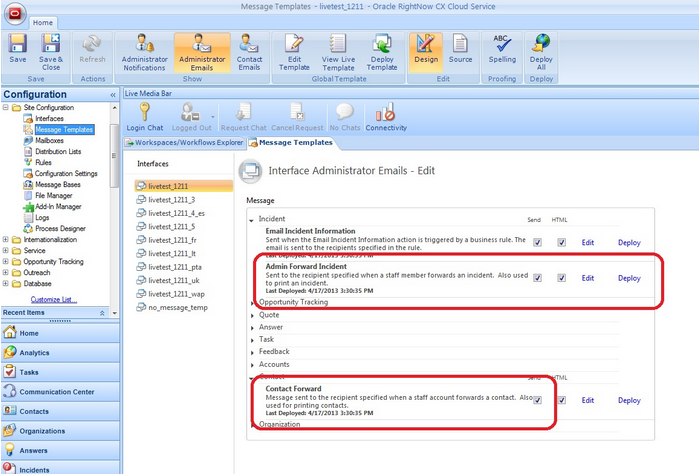Expand the Quote section

click(x=252, y=316)
